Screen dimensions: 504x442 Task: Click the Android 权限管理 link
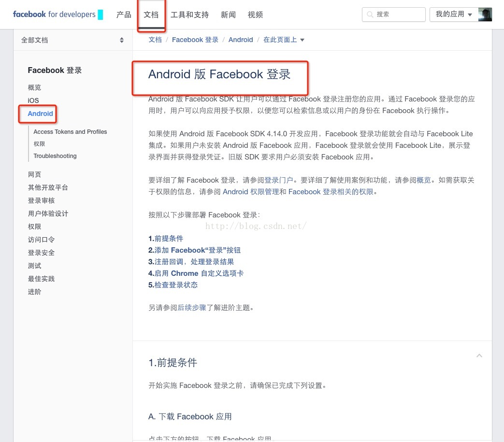[251, 192]
